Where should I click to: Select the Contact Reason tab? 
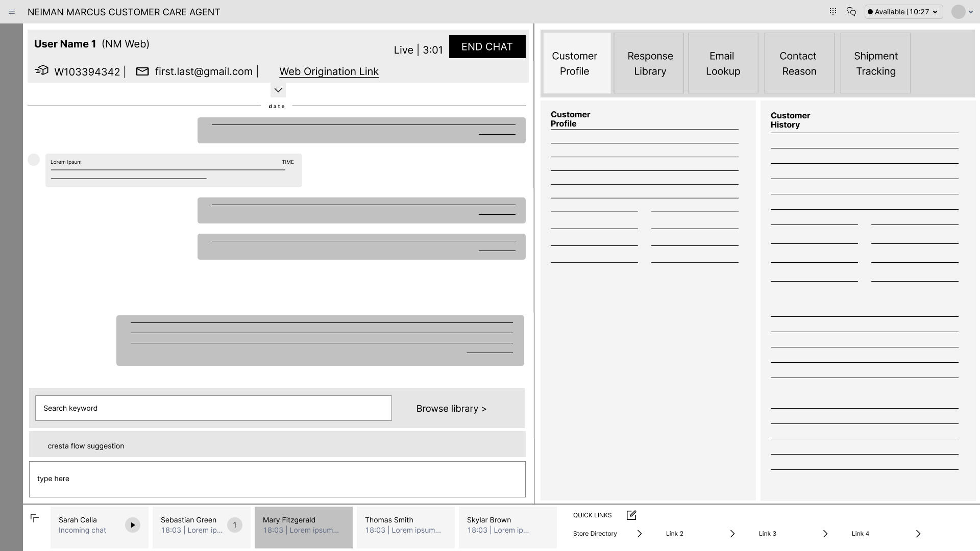pos(799,63)
